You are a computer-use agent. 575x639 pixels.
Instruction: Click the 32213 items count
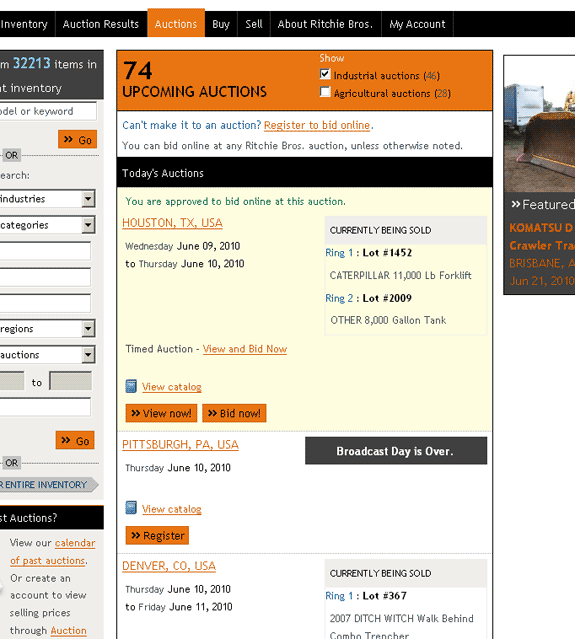point(32,64)
